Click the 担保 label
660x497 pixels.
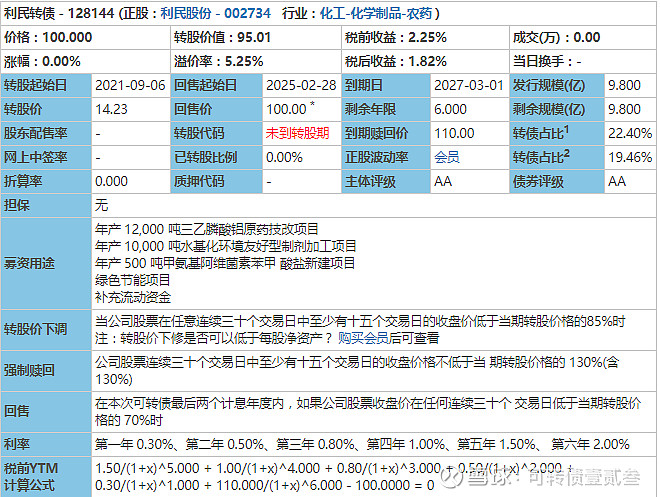tap(16, 205)
